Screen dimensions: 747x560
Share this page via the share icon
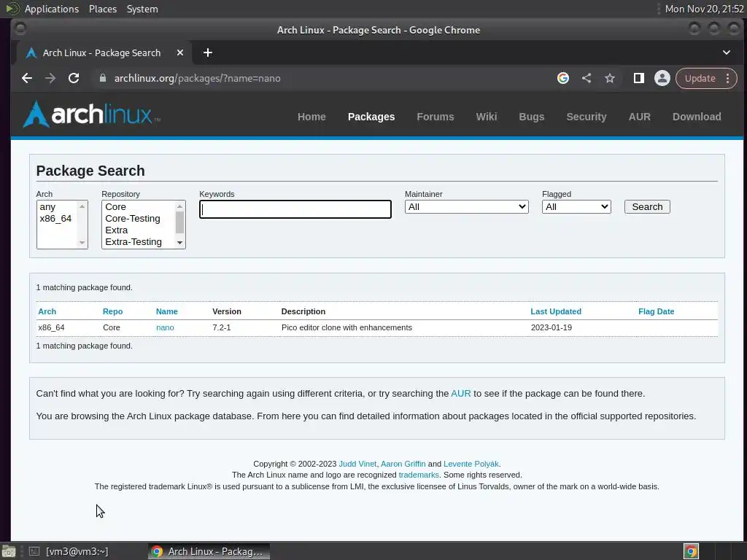pyautogui.click(x=587, y=78)
